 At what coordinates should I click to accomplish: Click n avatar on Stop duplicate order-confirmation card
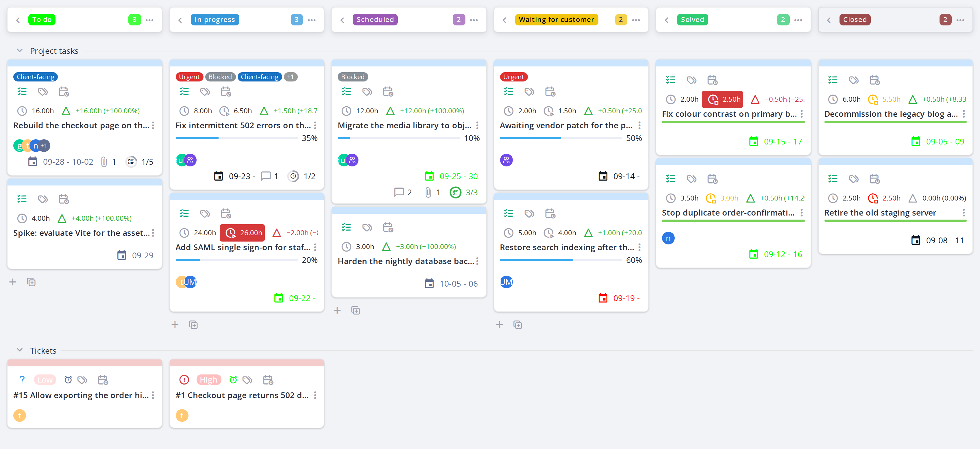coord(668,238)
